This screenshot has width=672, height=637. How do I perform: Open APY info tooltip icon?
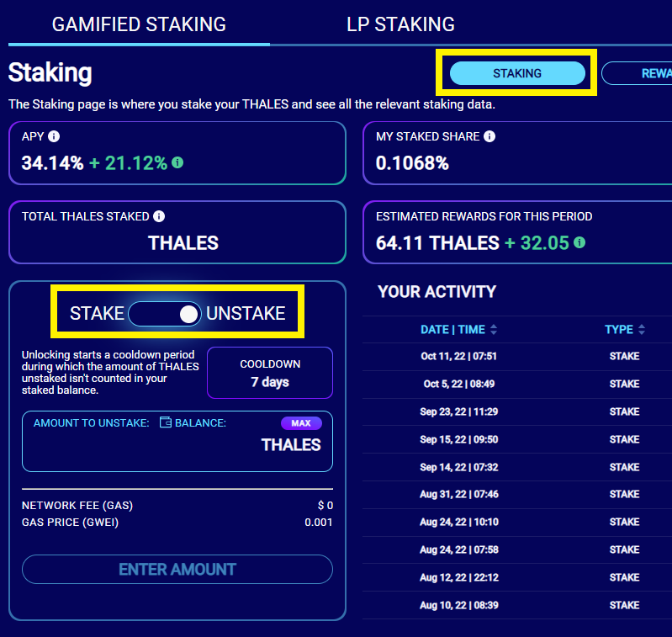tap(54, 136)
